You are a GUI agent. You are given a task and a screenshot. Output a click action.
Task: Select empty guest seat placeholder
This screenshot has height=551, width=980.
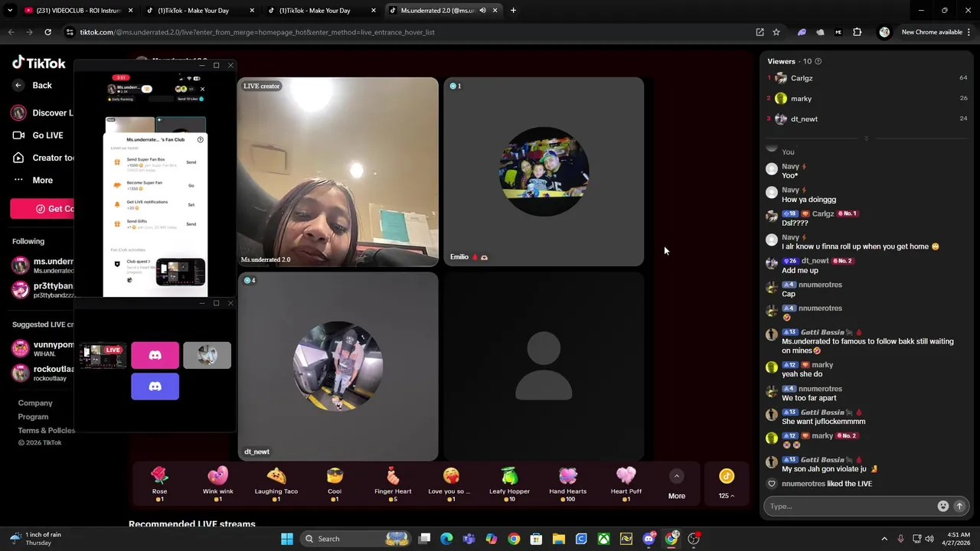pos(544,367)
